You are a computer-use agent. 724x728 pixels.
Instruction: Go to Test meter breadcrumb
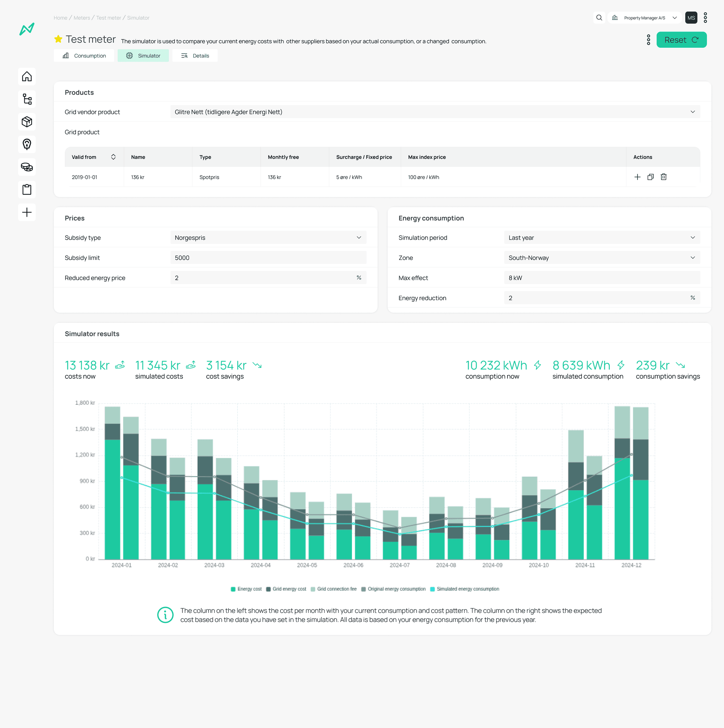tap(109, 18)
